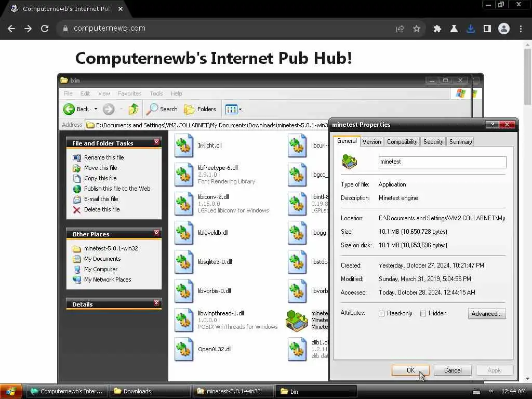Switch to Compatibility tab
The height and width of the screenshot is (399, 532).
click(402, 142)
